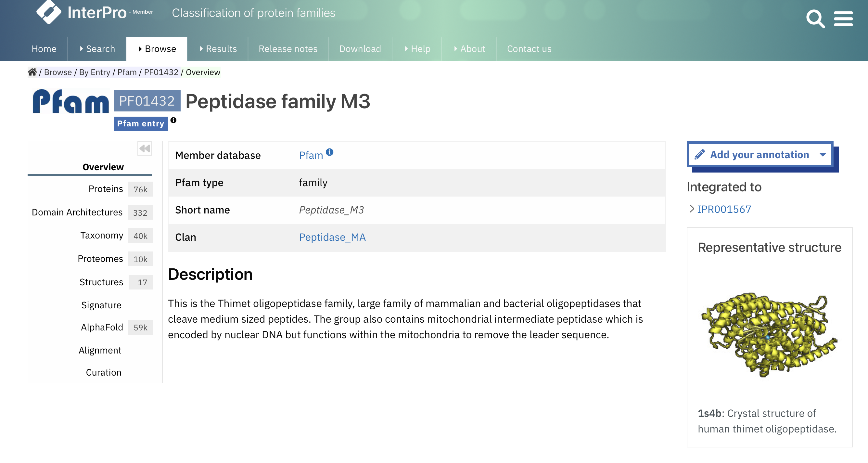This screenshot has height=463, width=868.
Task: Open the AlphaFold tab
Action: pos(102,327)
